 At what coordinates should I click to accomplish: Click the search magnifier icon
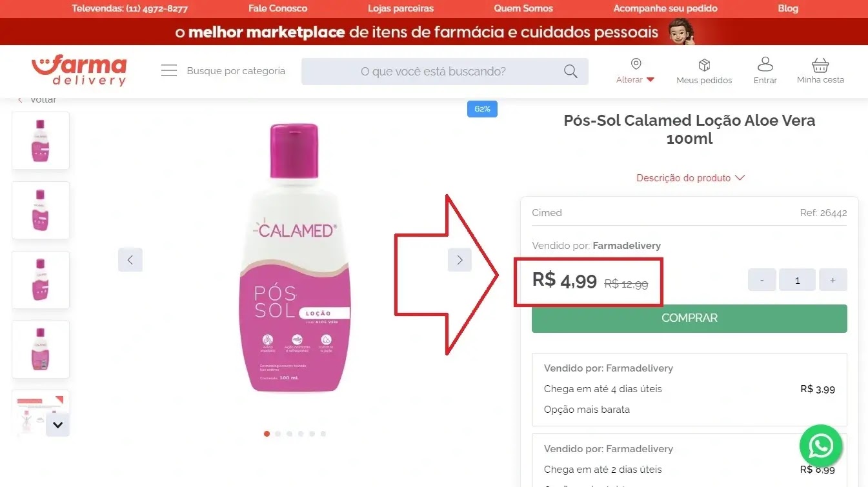(570, 71)
